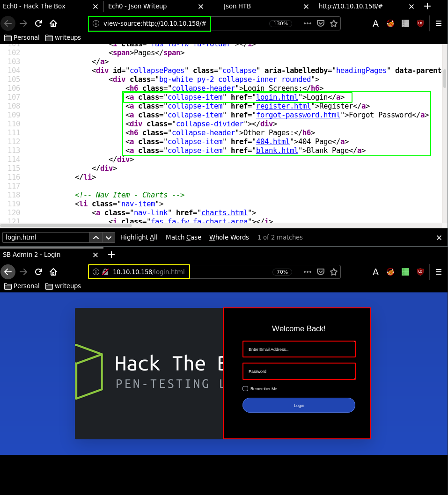Image resolution: width=448 pixels, height=495 pixels.
Task: Toggle Whole Words in find bar
Action: point(229,237)
